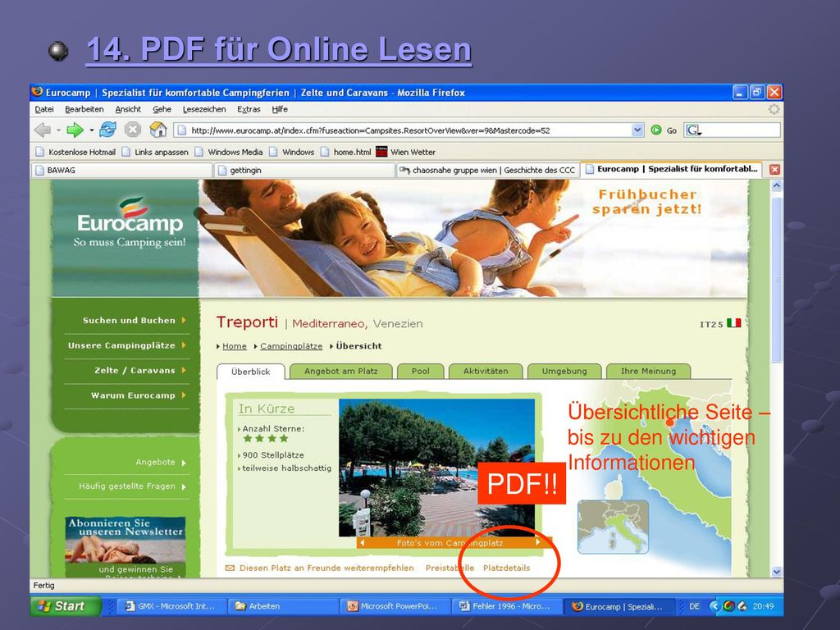The width and height of the screenshot is (840, 630).
Task: Reload the page with refresh icon
Action: pos(107,130)
